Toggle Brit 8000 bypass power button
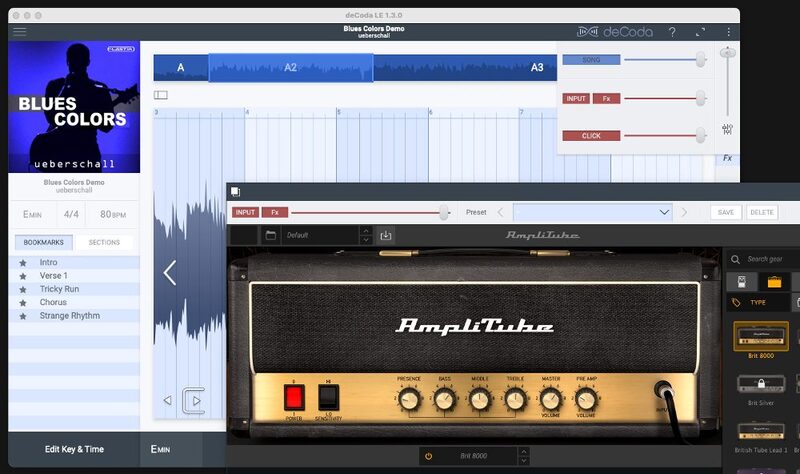The height and width of the screenshot is (474, 800). click(x=428, y=456)
